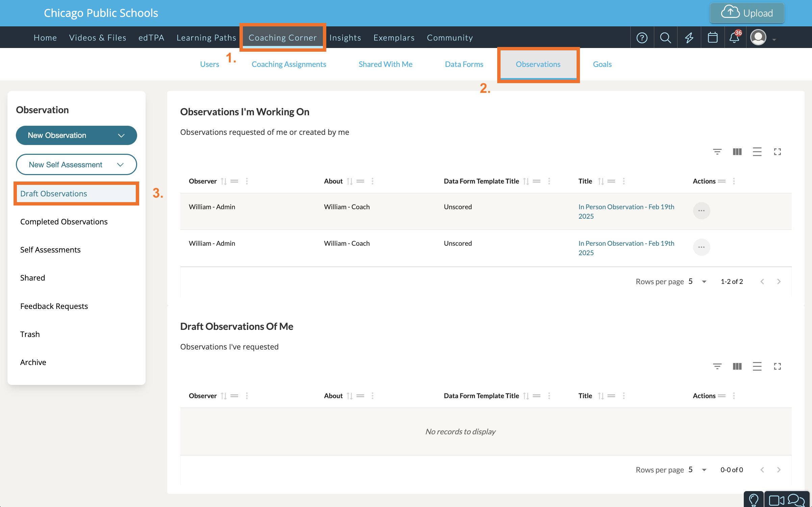Switch to the Goals tab
The width and height of the screenshot is (812, 507).
[602, 64]
